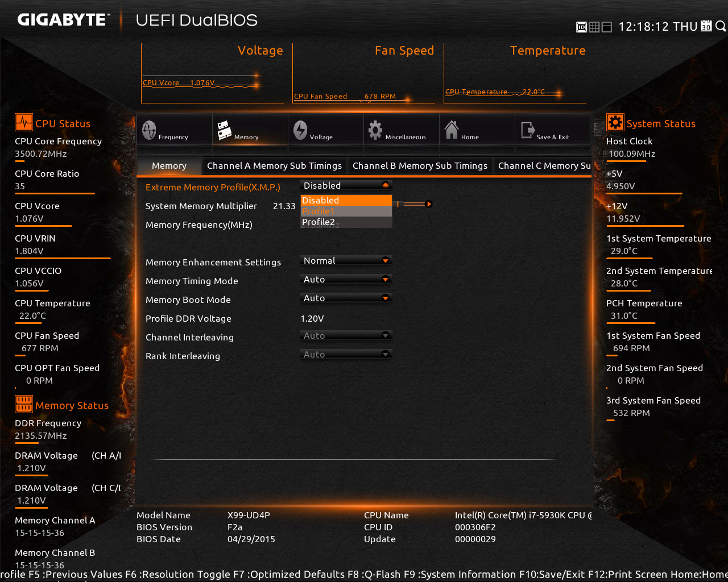Open Channel A Memory Sub Timings tab
Screen dimensions: 728x582
274,166
